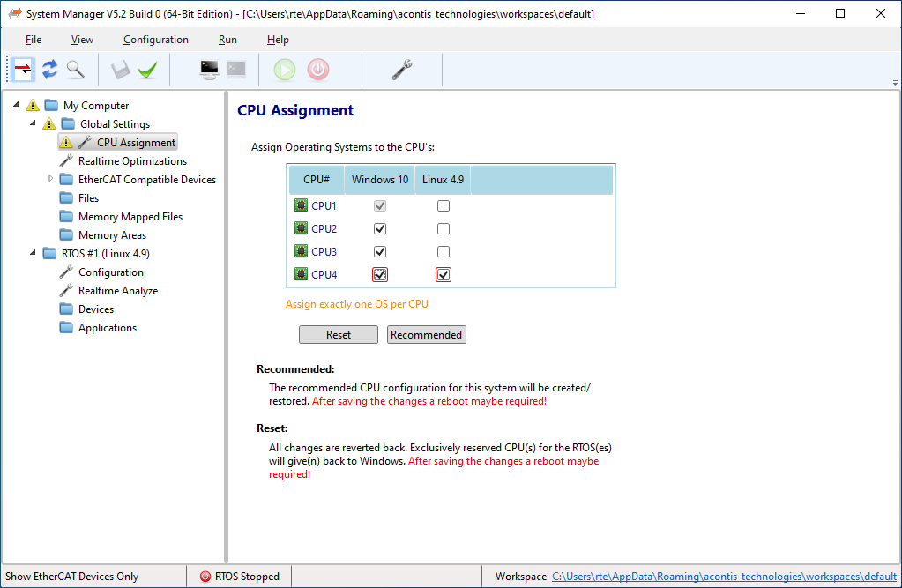Enable Linux 4.9 on CPU3
This screenshot has width=902, height=588.
(x=443, y=251)
